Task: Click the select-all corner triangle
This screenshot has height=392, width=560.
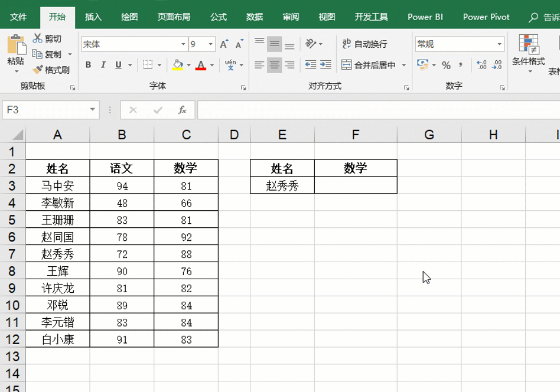Action: [18, 135]
